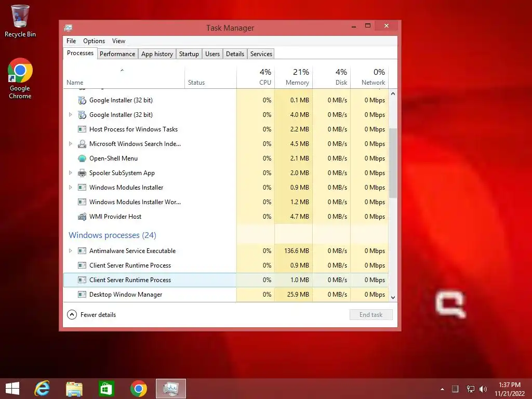
Task: Switch to the Services tab
Action: [261, 54]
